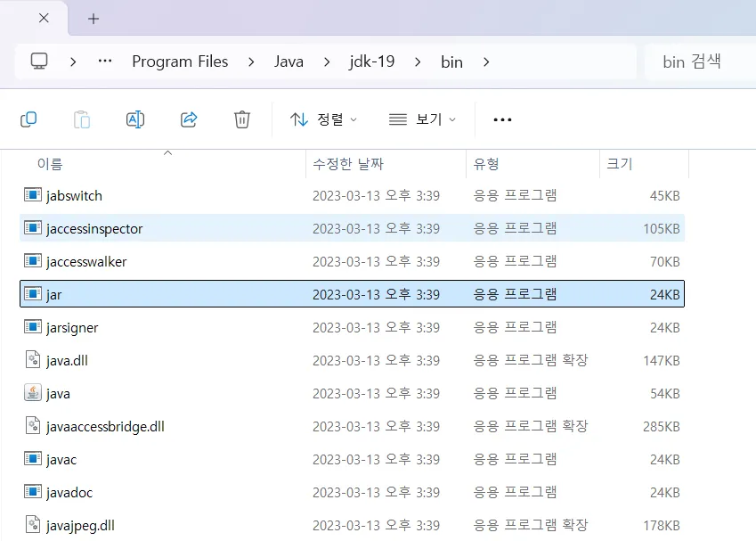Click the 178KB size value
The height and width of the screenshot is (541, 756).
(662, 525)
